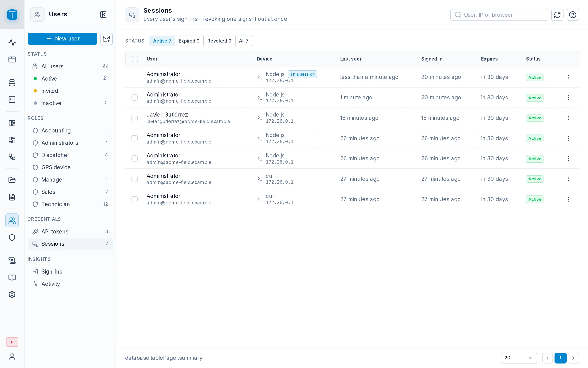Viewport: 588px width, 368px height.
Task: Open the database icon in left rail
Action: 12,83
